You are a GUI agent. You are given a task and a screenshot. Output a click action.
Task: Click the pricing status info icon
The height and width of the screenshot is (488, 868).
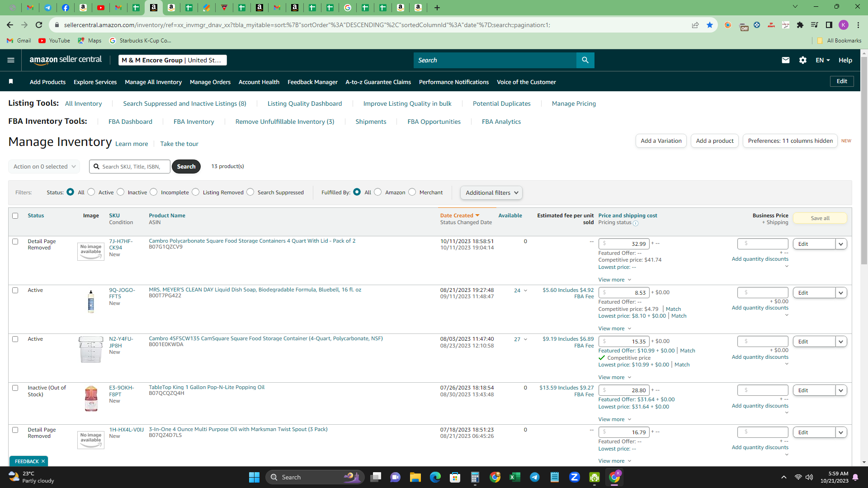tap(636, 223)
